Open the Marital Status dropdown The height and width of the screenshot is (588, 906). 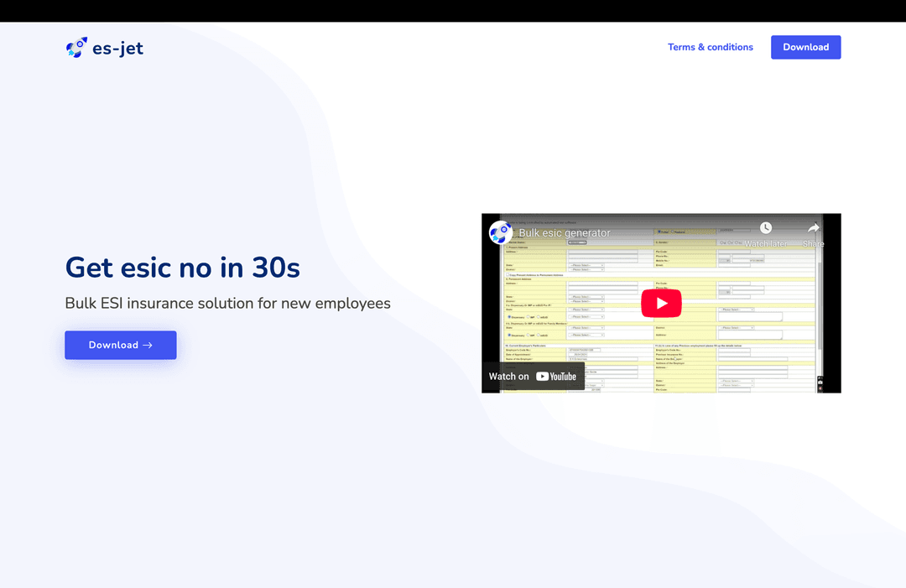(x=577, y=242)
